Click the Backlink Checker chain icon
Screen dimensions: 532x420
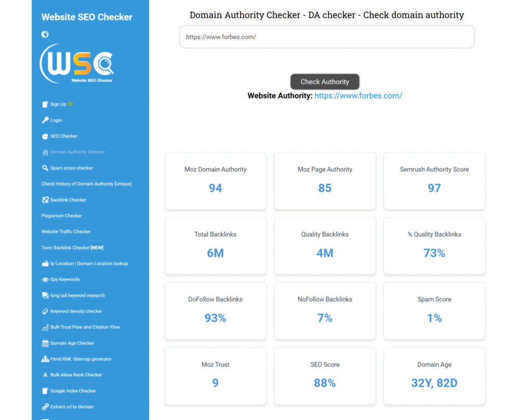point(45,200)
